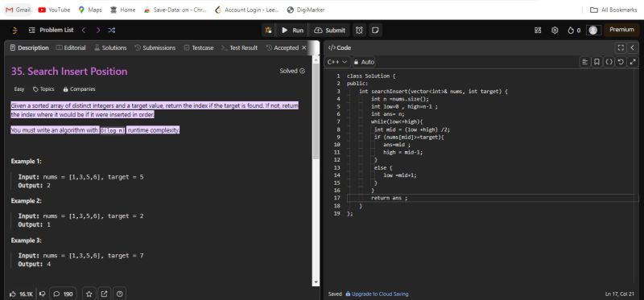
Task: Click the Code panel header label
Action: [x=340, y=47]
